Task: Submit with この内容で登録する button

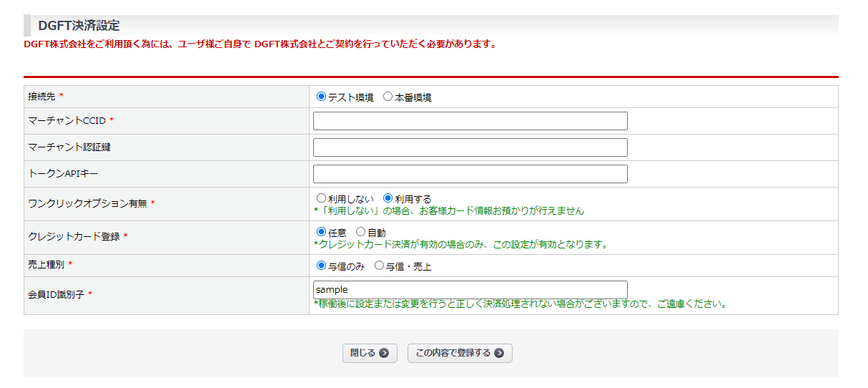Action: pos(459,353)
